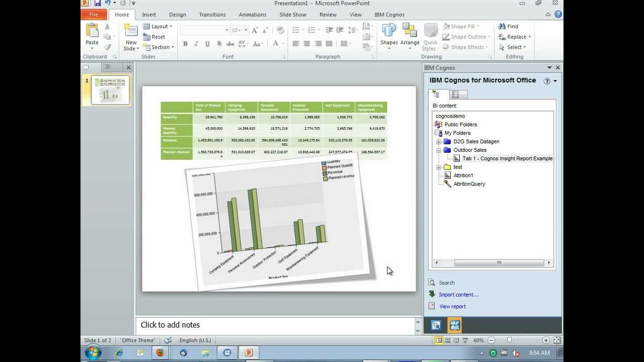Toggle text Shadow formatting
644x362 pixels.
(219, 44)
